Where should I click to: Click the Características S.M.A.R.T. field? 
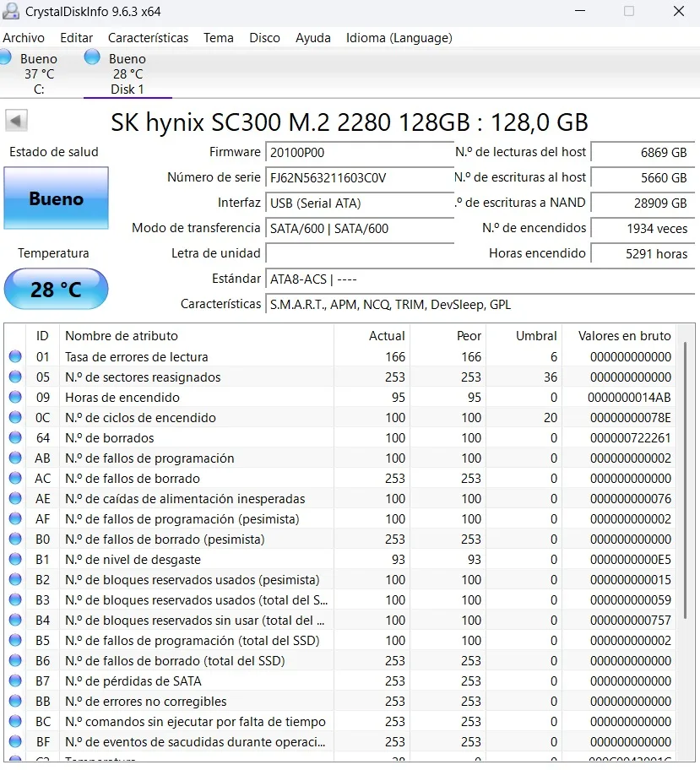[480, 305]
